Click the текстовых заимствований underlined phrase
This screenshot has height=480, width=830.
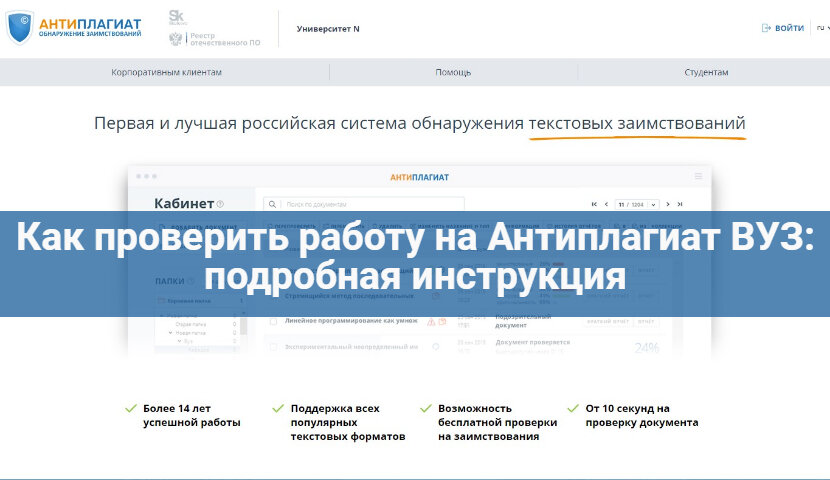(637, 123)
